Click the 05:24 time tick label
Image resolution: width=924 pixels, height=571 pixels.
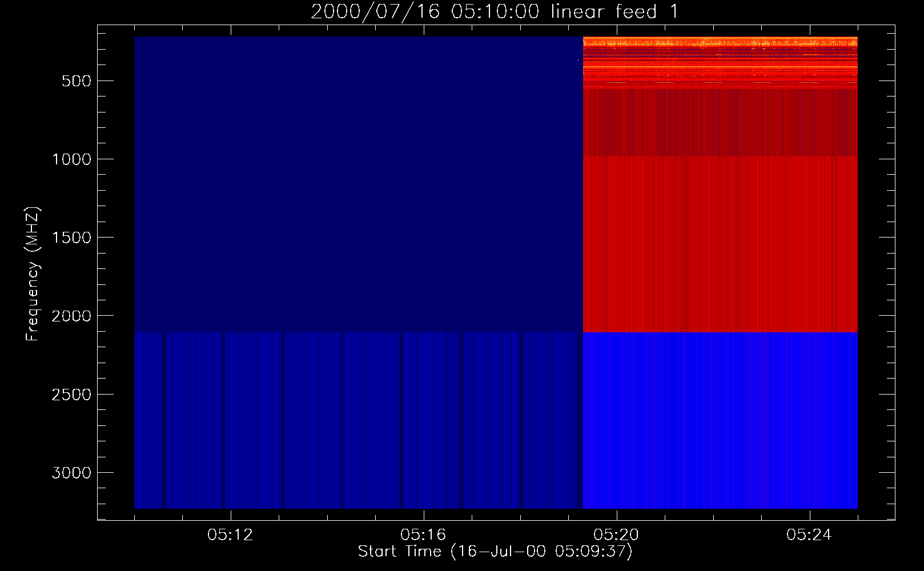pos(810,535)
